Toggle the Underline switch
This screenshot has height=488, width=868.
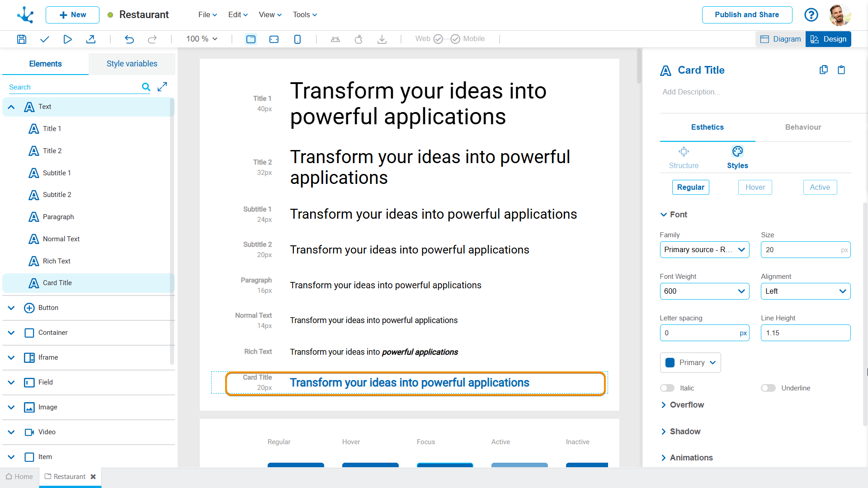(768, 388)
